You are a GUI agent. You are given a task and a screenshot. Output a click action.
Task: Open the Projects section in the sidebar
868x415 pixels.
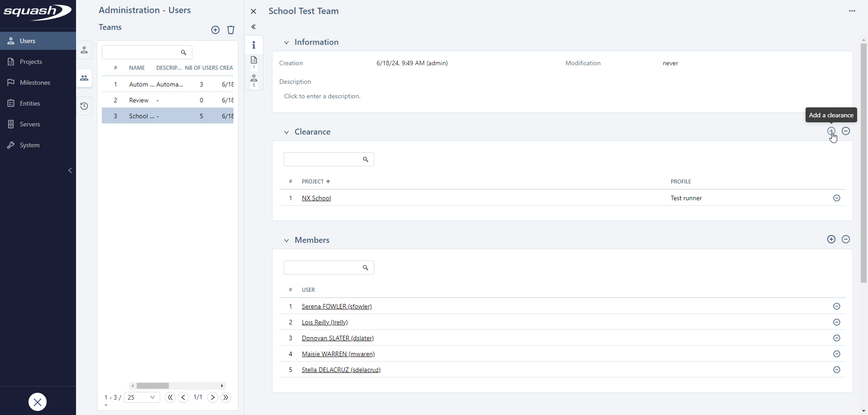click(30, 61)
